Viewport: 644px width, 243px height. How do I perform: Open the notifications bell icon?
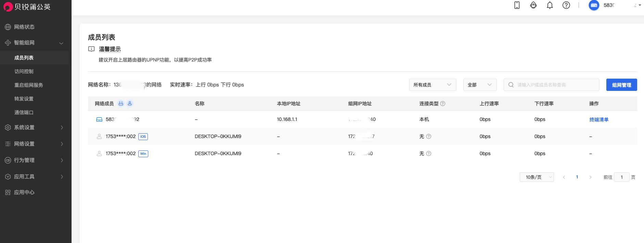pyautogui.click(x=550, y=5)
